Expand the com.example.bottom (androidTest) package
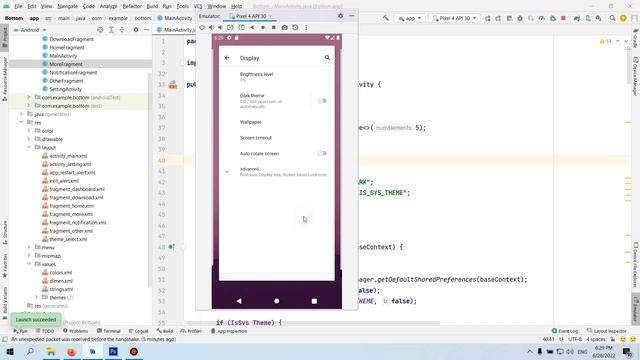The height and width of the screenshot is (360, 640). [29, 97]
